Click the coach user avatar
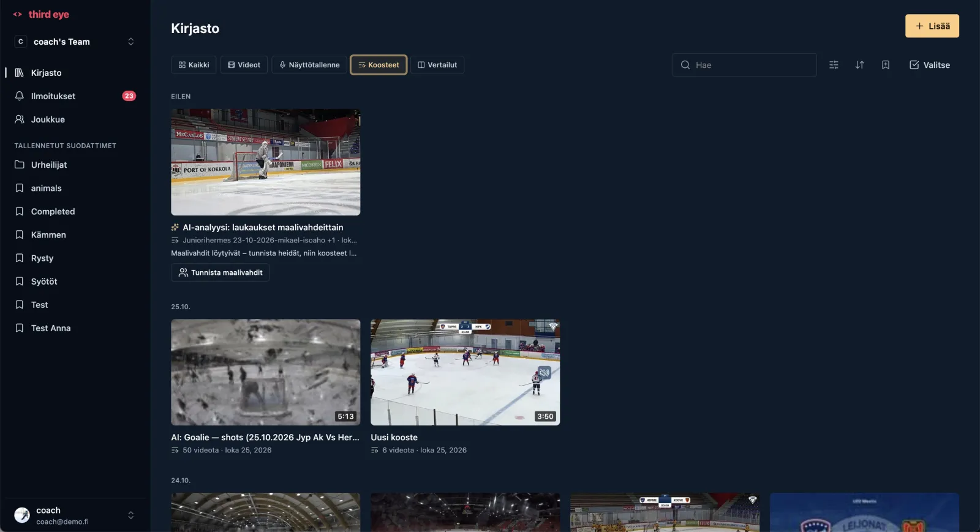The height and width of the screenshot is (532, 980). tap(22, 515)
